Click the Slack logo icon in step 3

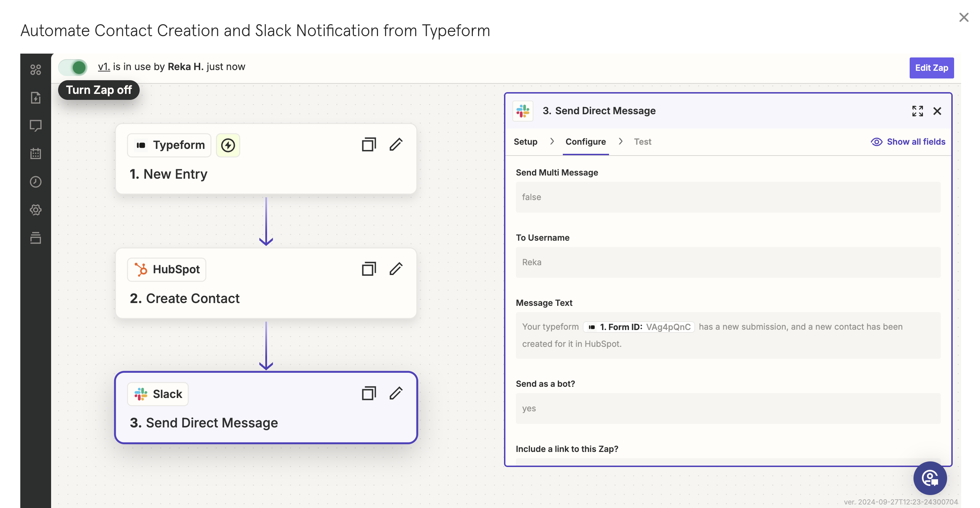(x=140, y=393)
